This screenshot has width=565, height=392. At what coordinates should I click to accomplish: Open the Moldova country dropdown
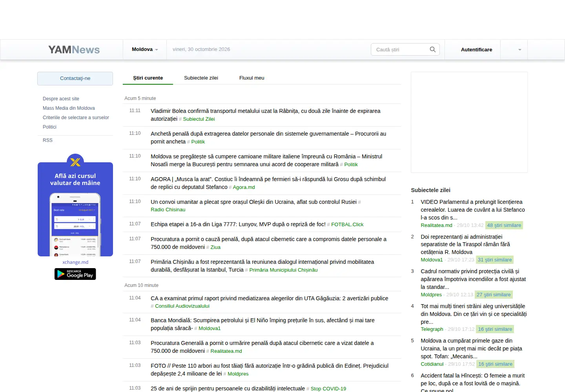[x=145, y=49]
